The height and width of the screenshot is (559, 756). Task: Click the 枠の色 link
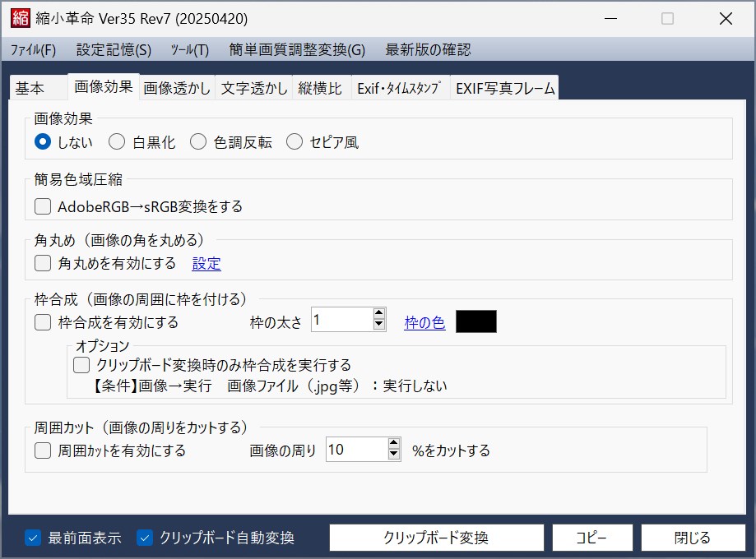click(424, 322)
